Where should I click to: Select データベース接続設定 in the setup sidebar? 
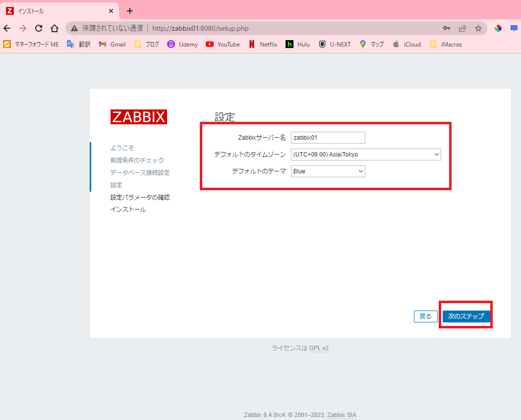click(x=140, y=172)
